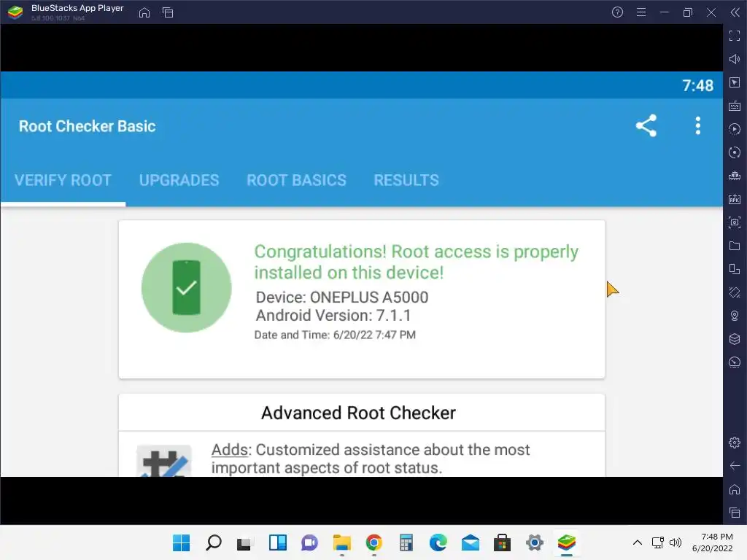
Task: Open media folder icon in sidebar
Action: 735,246
